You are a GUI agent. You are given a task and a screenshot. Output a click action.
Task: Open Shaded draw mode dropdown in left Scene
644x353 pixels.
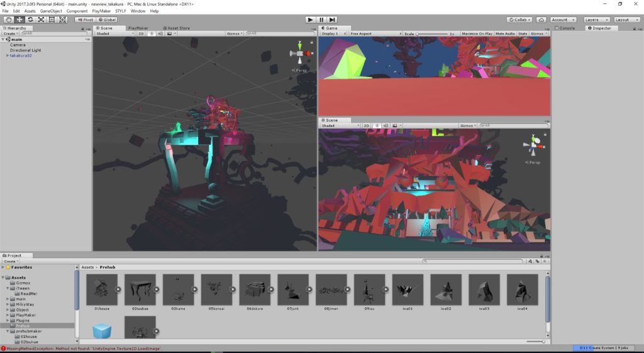115,34
